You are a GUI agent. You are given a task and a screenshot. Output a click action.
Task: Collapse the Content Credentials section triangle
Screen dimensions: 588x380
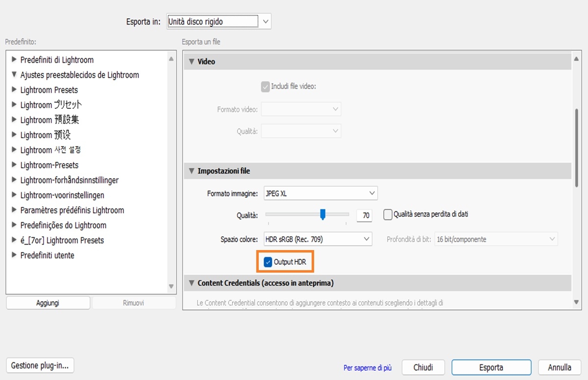[191, 283]
